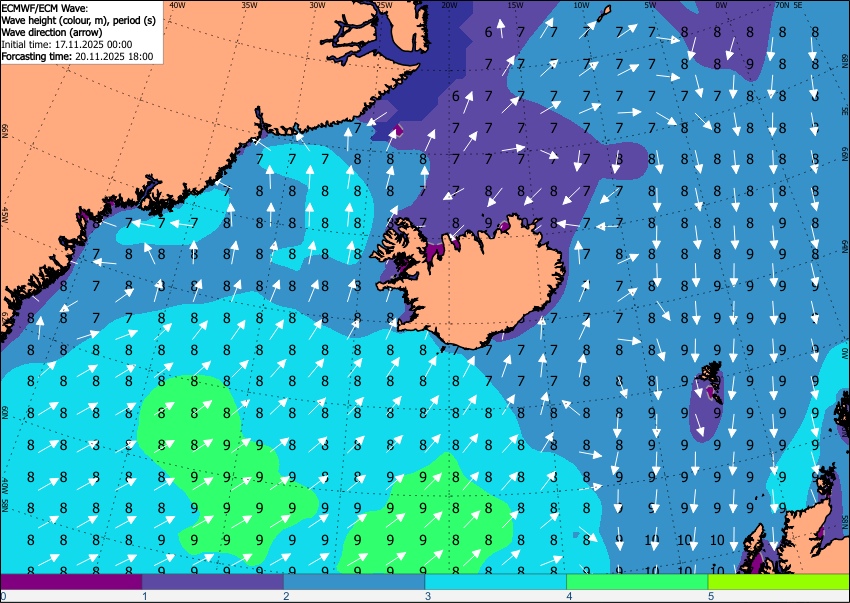Click the "5W" longitude label
Image resolution: width=850 pixels, height=603 pixels.
point(651,5)
